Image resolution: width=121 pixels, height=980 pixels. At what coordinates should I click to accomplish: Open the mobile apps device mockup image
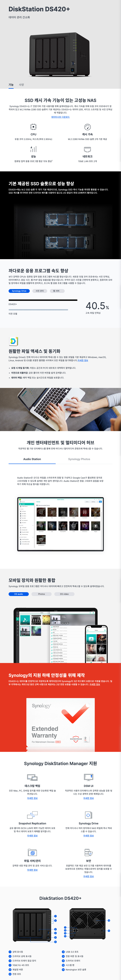coord(61,635)
